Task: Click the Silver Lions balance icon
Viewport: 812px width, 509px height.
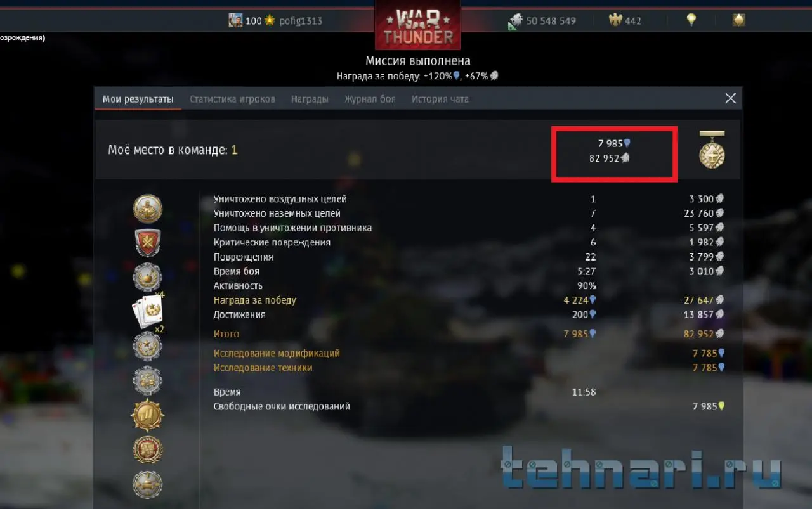Action: [x=515, y=22]
